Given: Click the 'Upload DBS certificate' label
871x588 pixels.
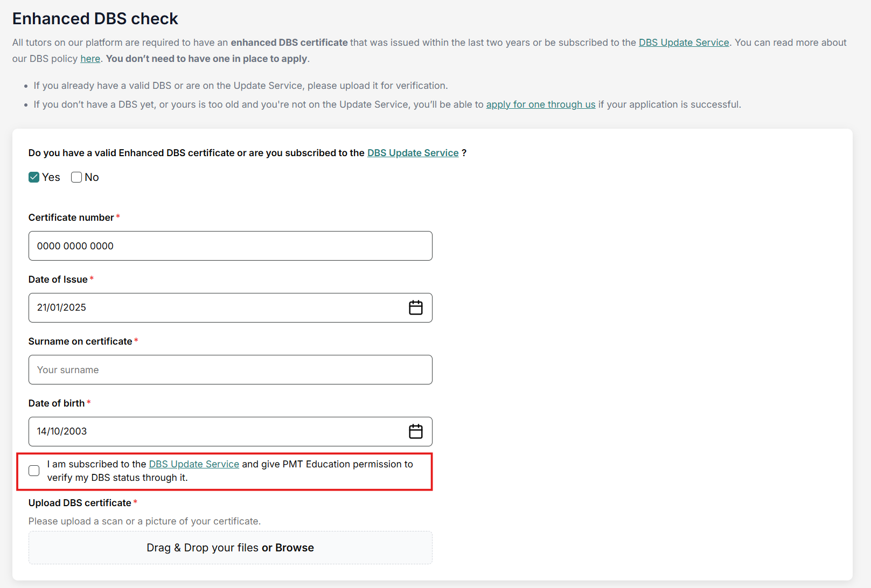Looking at the screenshot, I should pos(80,503).
